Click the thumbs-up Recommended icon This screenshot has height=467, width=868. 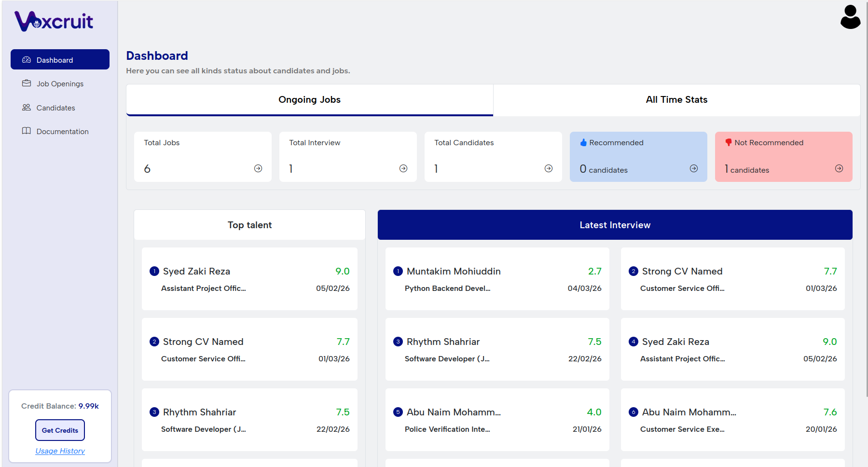[x=583, y=142]
